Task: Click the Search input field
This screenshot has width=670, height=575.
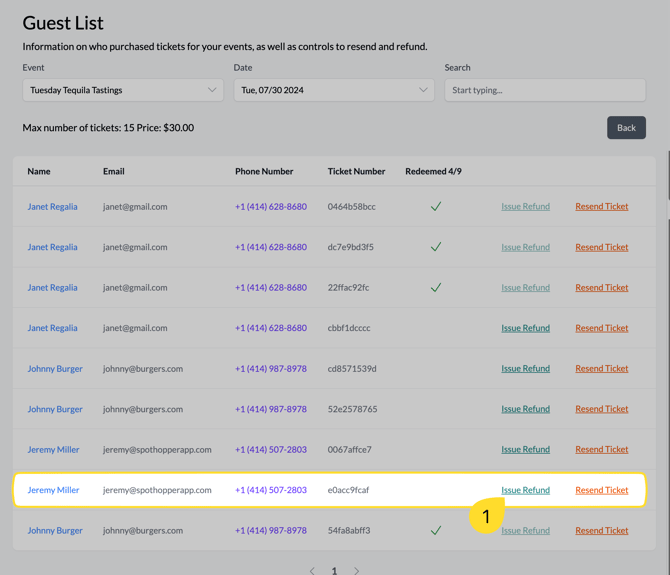Action: 545,90
